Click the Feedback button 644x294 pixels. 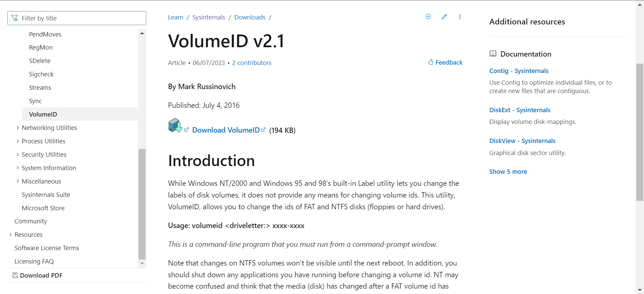(445, 62)
